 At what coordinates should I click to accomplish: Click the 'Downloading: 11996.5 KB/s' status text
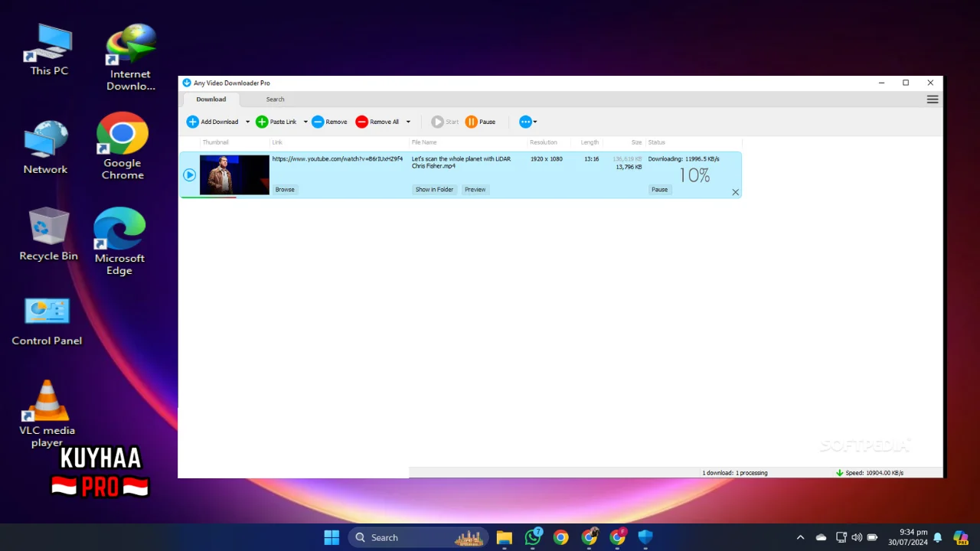pos(684,159)
